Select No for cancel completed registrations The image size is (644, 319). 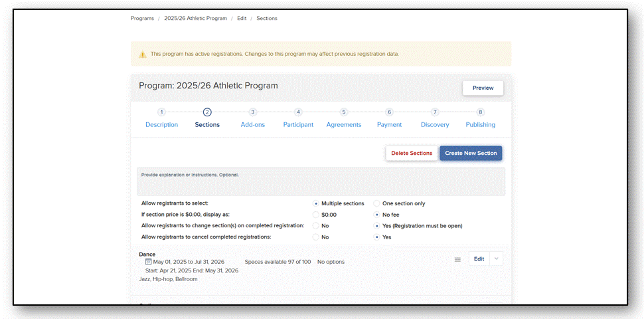316,237
